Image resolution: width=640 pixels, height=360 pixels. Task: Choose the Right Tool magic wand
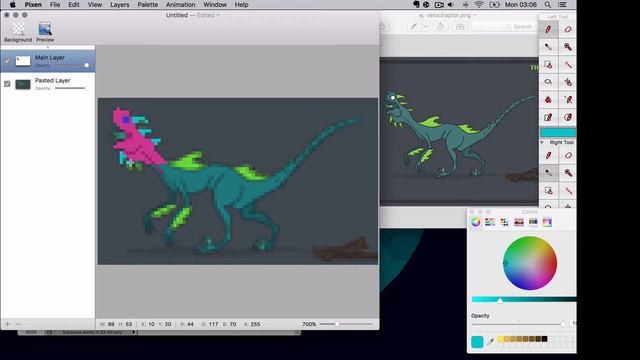click(568, 191)
